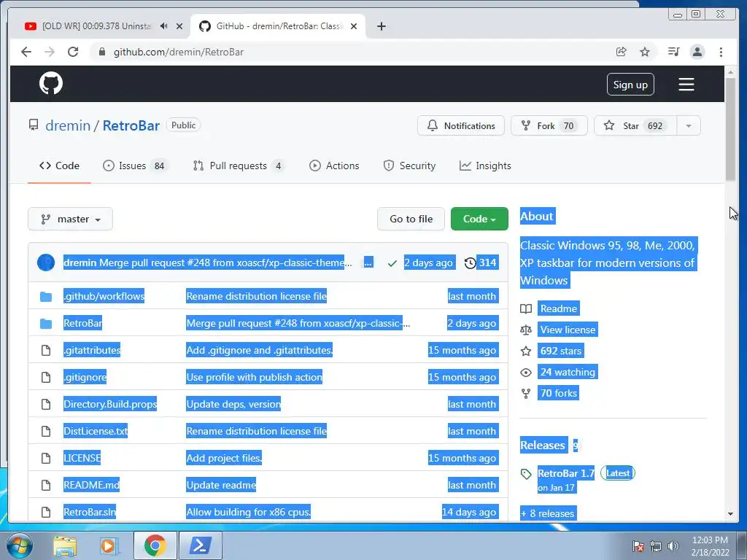Open File Explorer from the taskbar
This screenshot has width=747, height=560.
pos(65,546)
